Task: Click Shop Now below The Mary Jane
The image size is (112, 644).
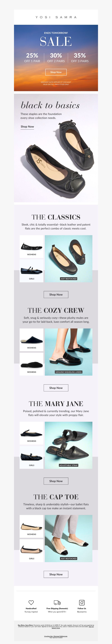Action: click(56, 481)
